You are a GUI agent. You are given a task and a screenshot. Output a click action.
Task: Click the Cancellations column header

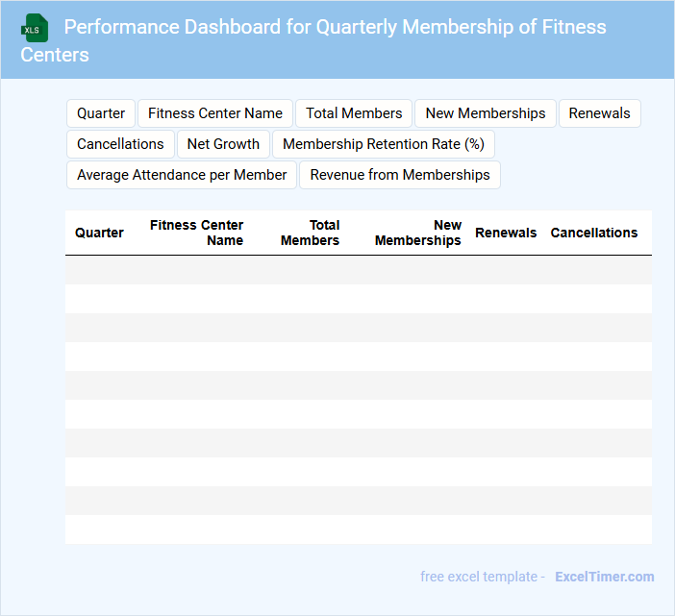pos(594,233)
